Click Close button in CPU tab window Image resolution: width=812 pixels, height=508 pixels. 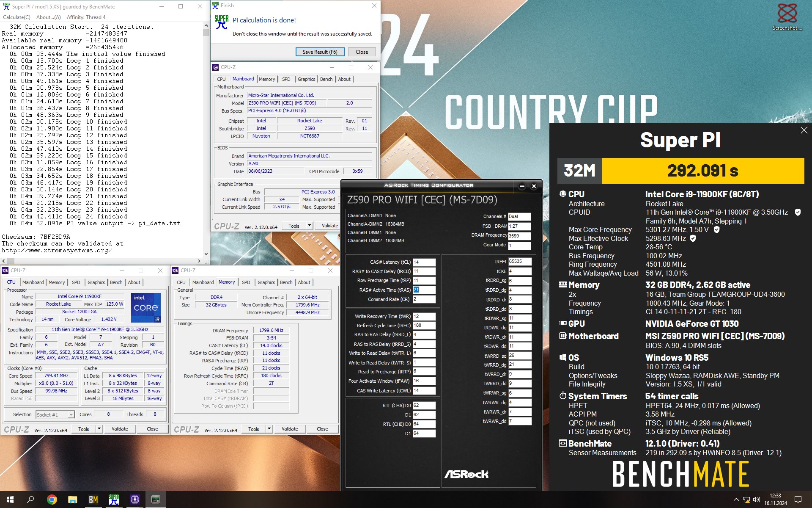point(152,429)
